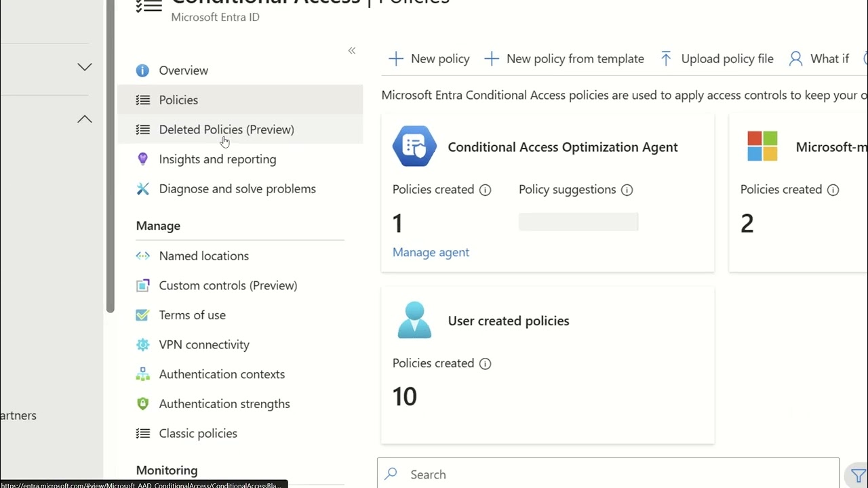Image resolution: width=868 pixels, height=488 pixels.
Task: Click the Named locations arrows icon
Action: (x=142, y=256)
